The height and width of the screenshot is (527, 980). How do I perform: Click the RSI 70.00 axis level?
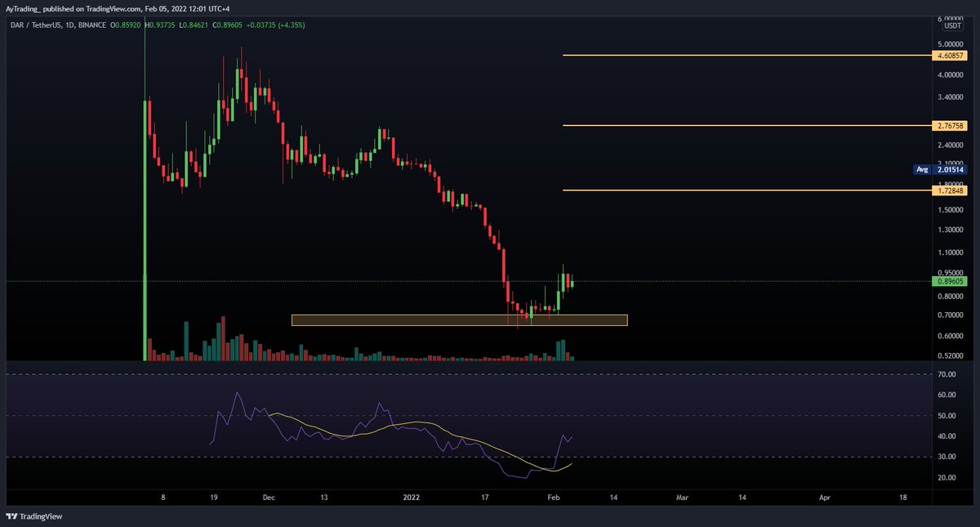pyautogui.click(x=947, y=374)
